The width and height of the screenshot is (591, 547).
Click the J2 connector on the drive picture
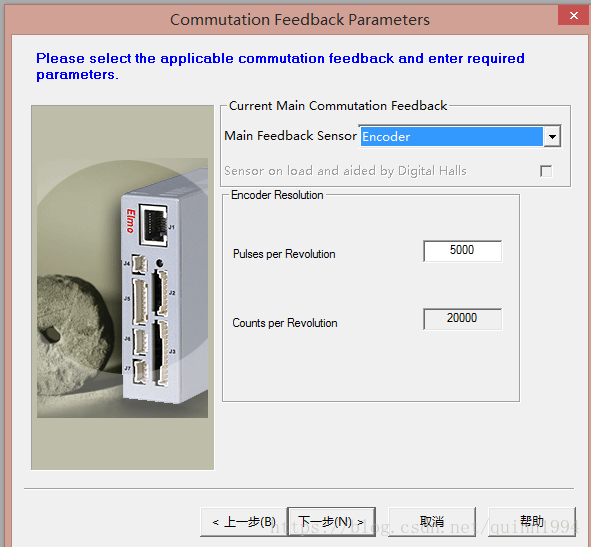(x=161, y=293)
